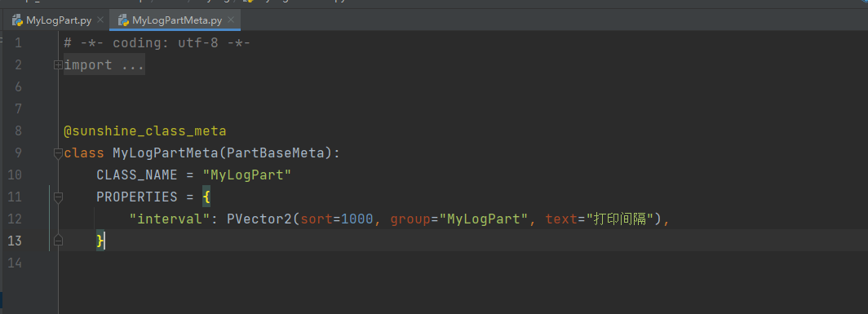
Task: Collapse the MyLogPartMeta class fold marker
Action: tap(58, 153)
